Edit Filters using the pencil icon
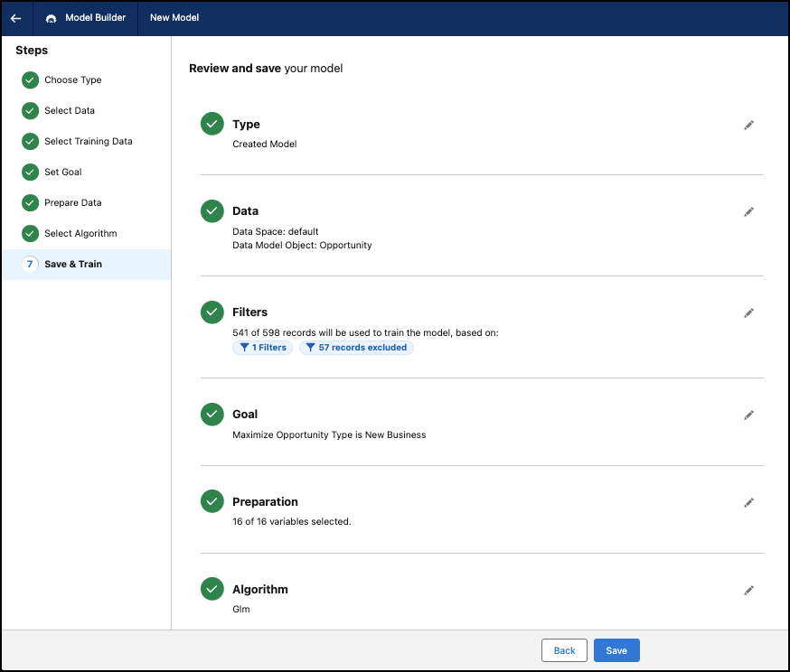Viewport: 790px width, 672px height. [748, 313]
